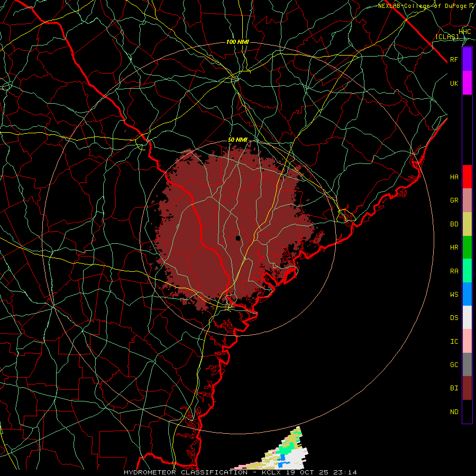
Task: Click the 'HR' legend label
Action: coord(454,248)
